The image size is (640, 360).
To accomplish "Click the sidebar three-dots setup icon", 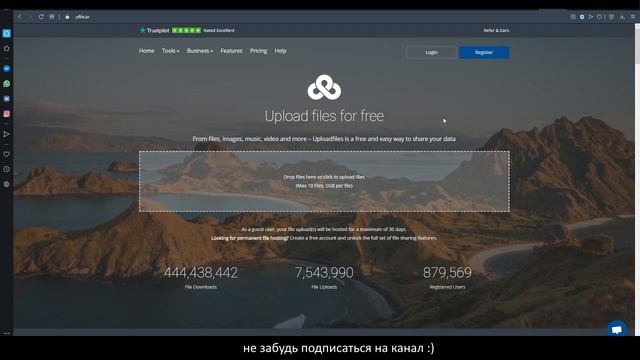I will pos(7,333).
